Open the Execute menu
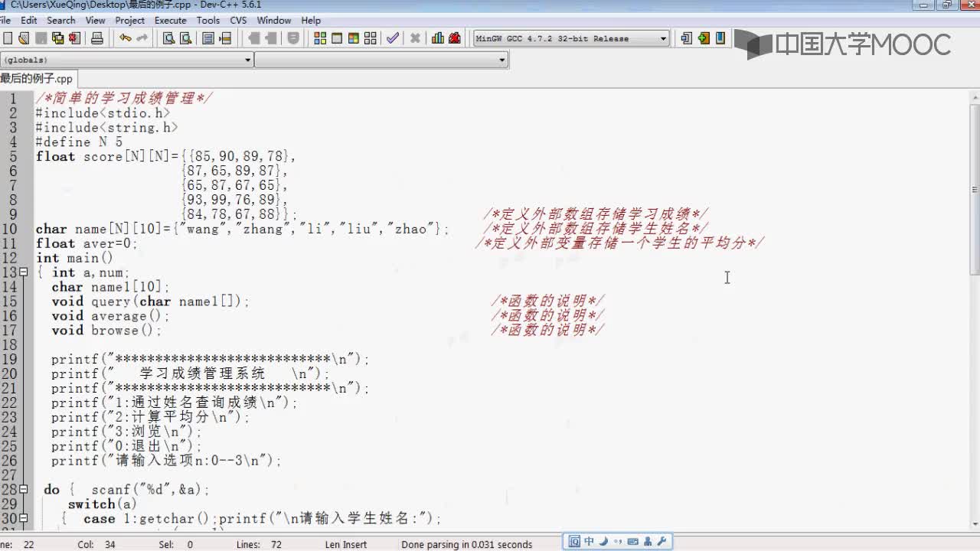Screen dimensions: 980x551 [171, 20]
